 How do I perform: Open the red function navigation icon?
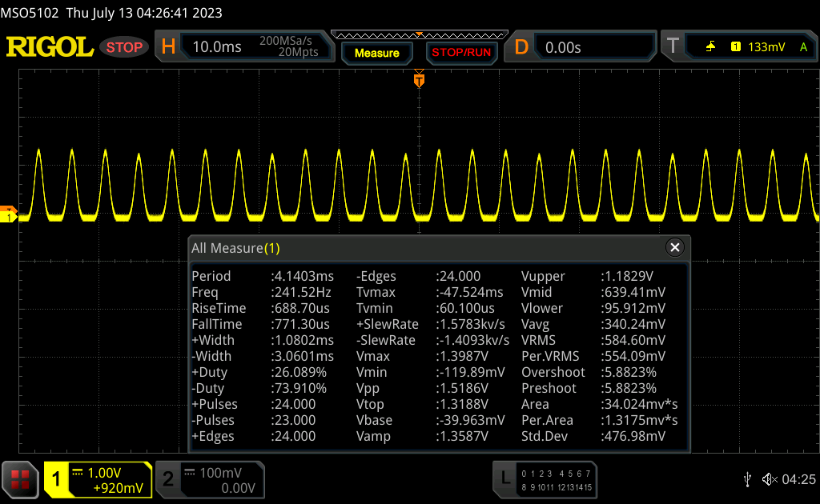click(20, 479)
